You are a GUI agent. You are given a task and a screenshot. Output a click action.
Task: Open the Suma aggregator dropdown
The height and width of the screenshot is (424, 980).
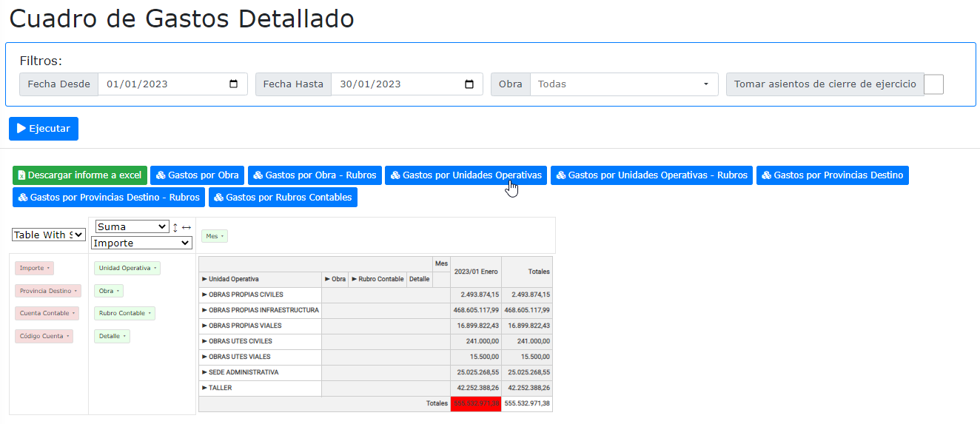point(132,226)
